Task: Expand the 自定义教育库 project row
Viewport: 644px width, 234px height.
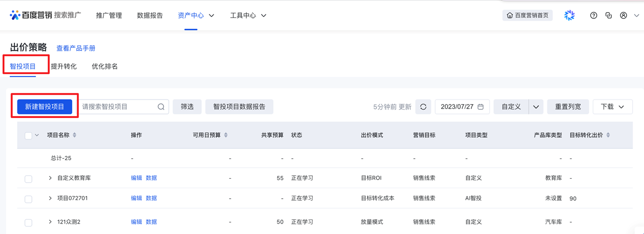Action: click(x=50, y=178)
